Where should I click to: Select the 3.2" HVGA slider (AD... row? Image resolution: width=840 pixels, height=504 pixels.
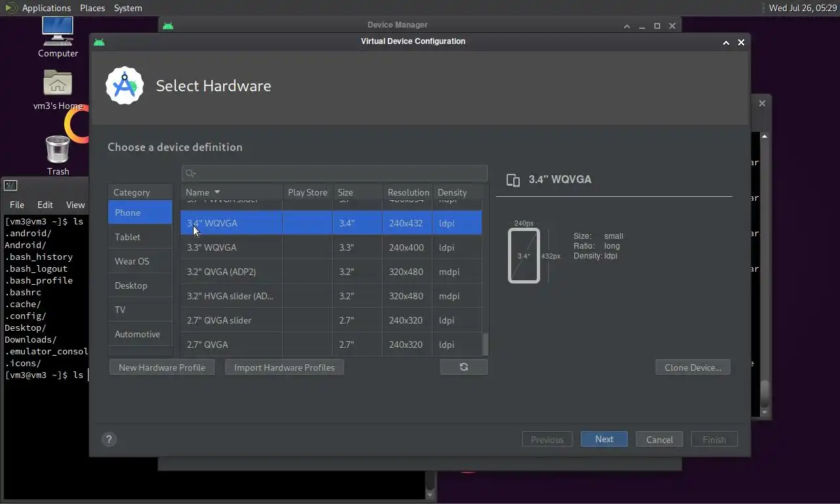pyautogui.click(x=331, y=296)
